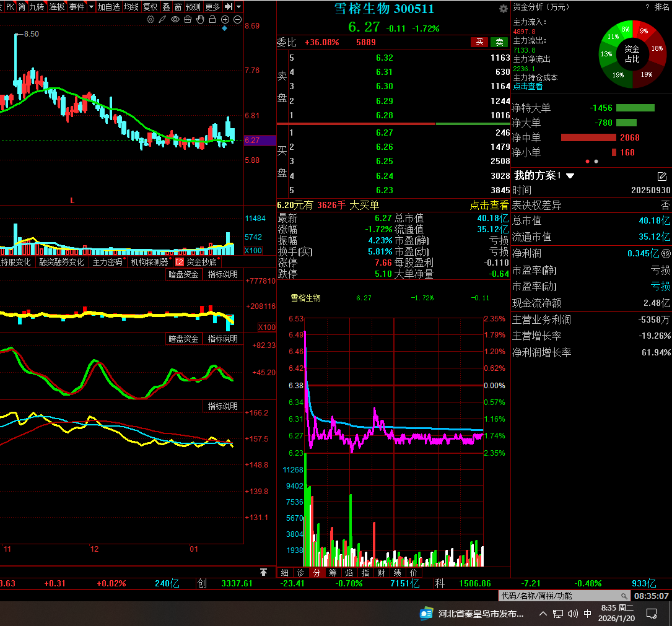
Task: Toggle 叠 overlay button
Action: (166, 6)
